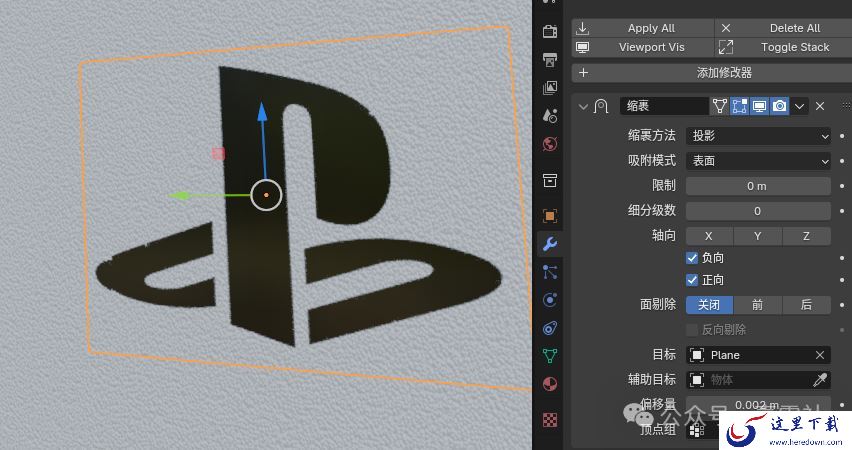Viewport: 852px width, 450px height.
Task: Open the 吸附模式 dropdown showing 表面
Action: point(758,161)
